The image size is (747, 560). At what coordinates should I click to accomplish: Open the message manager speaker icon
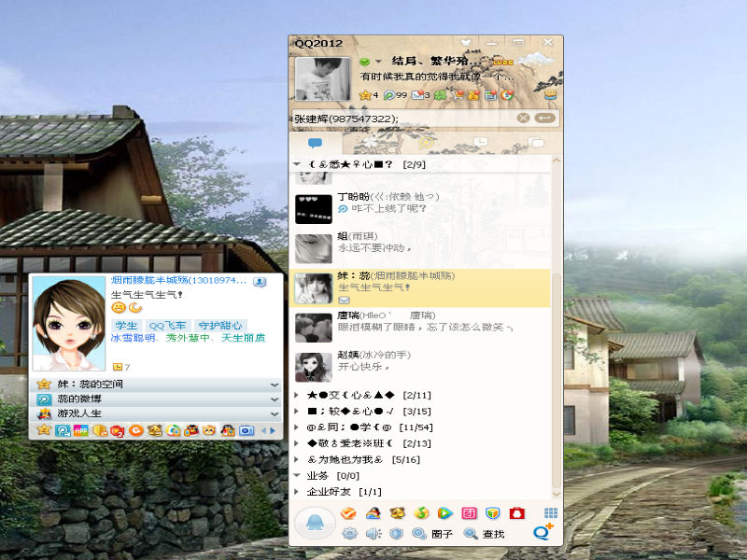pos(373,533)
